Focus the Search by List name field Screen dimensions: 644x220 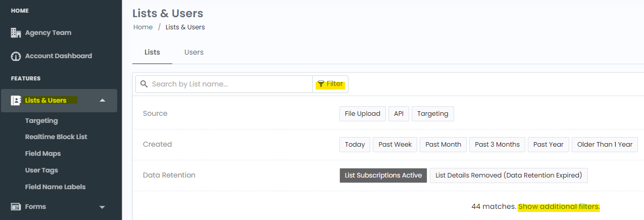(x=224, y=84)
